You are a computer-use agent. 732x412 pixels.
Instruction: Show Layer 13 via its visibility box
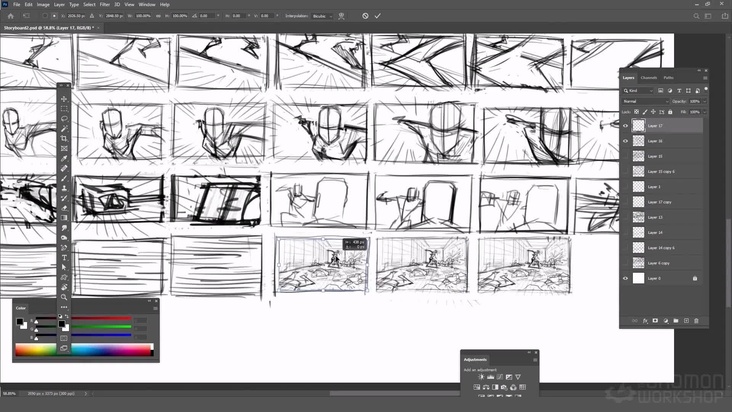pyautogui.click(x=626, y=217)
